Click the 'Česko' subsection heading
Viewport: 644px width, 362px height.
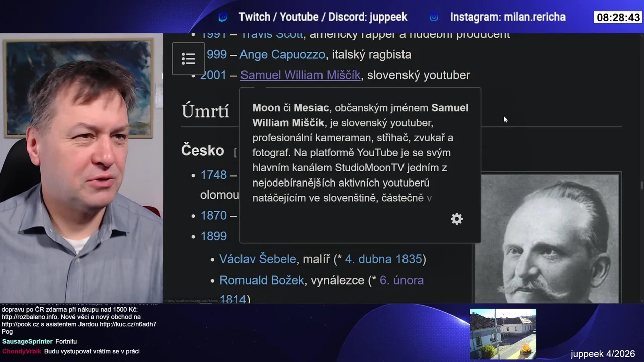202,150
